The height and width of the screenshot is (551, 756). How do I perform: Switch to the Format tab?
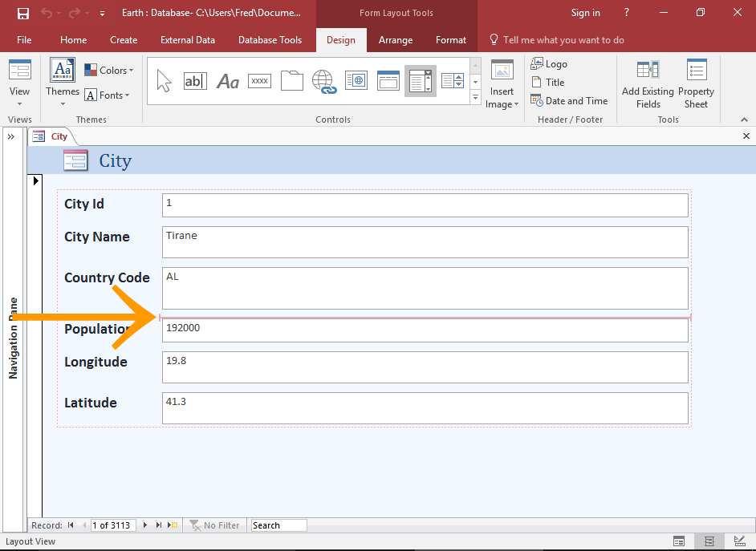(x=451, y=40)
